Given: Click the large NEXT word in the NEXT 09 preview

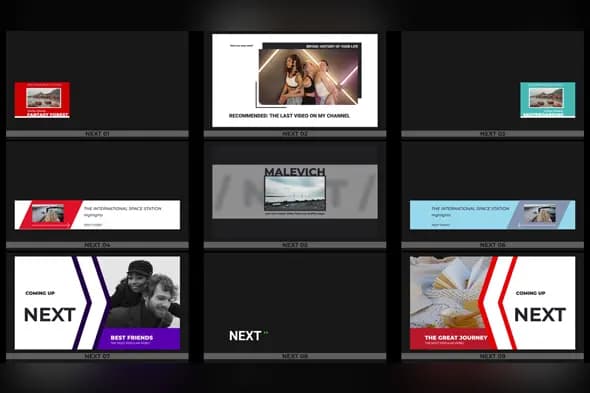Looking at the screenshot, I should point(540,315).
